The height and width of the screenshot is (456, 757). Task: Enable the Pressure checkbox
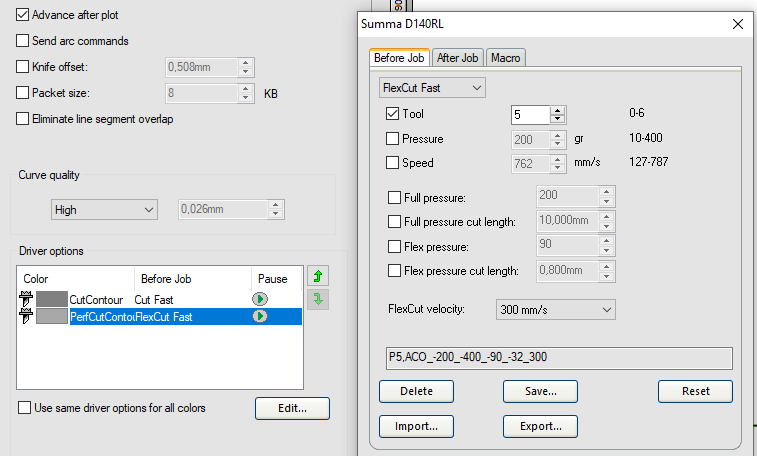click(392, 139)
